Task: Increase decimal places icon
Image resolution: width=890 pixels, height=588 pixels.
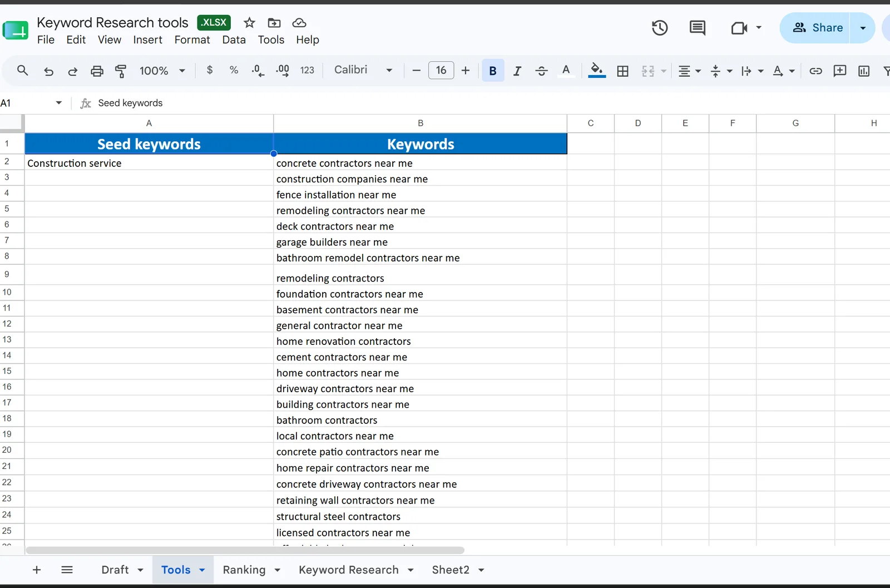Action: [x=283, y=71]
